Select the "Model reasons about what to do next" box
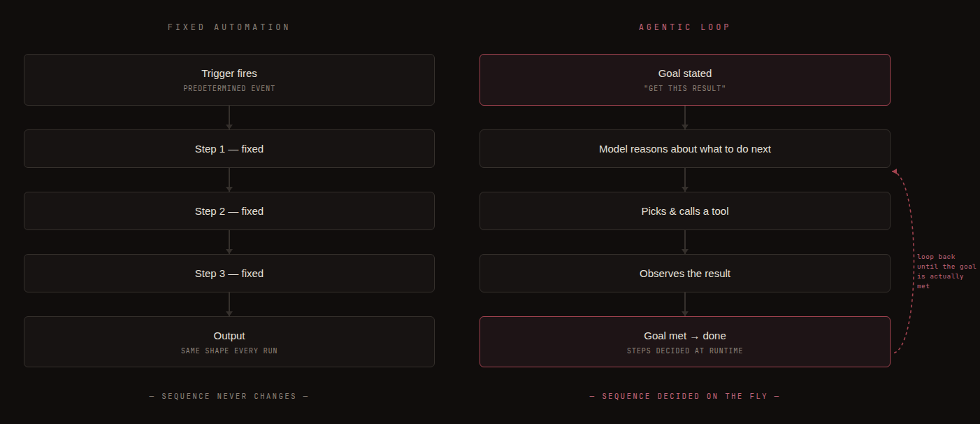 [x=685, y=149]
